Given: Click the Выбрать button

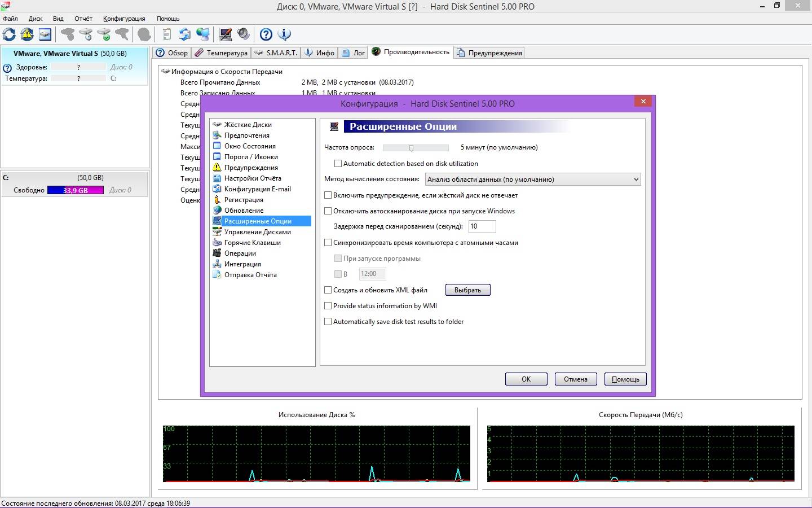Looking at the screenshot, I should [x=468, y=290].
